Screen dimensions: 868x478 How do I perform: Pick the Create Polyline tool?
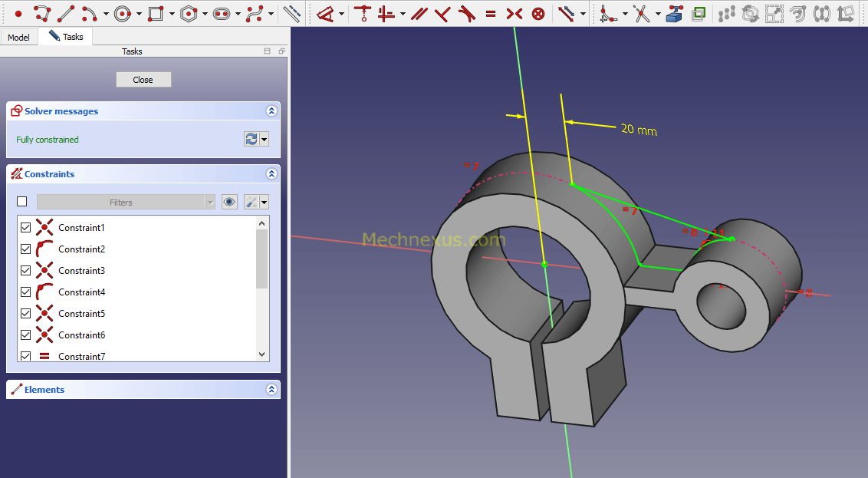pos(42,14)
